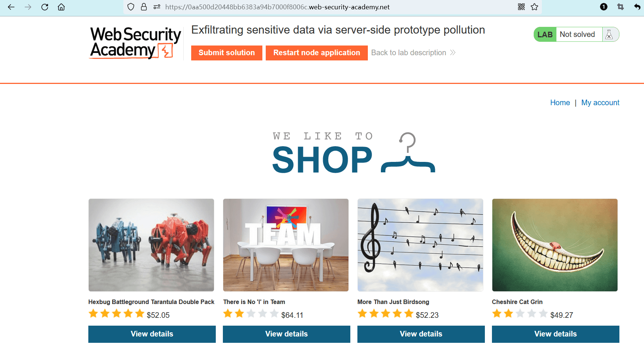Expand Back to lab description chevron

click(453, 53)
